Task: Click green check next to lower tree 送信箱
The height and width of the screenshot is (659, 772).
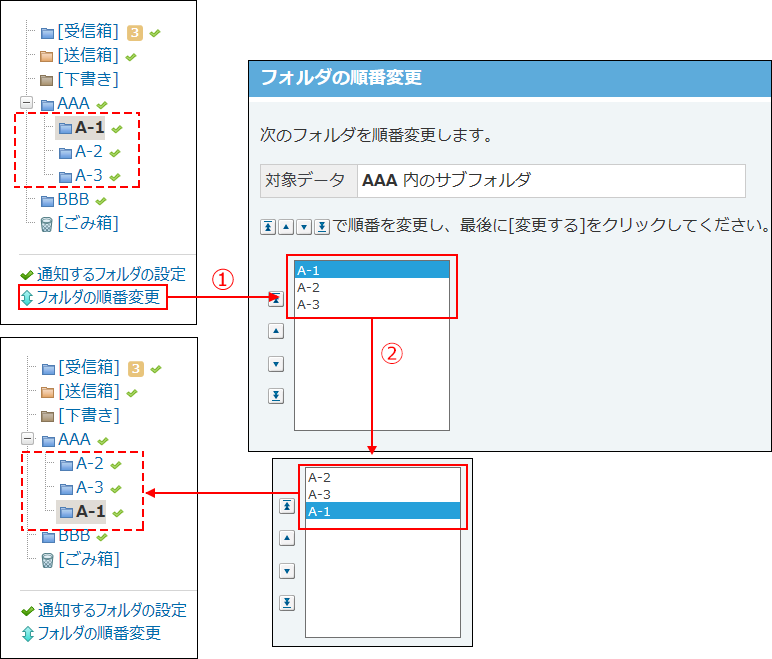Action: click(132, 393)
